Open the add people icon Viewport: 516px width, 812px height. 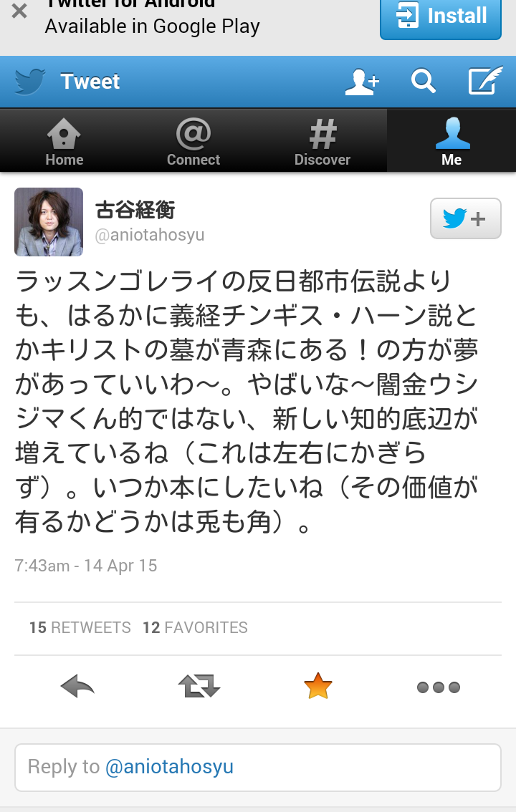pyautogui.click(x=362, y=82)
